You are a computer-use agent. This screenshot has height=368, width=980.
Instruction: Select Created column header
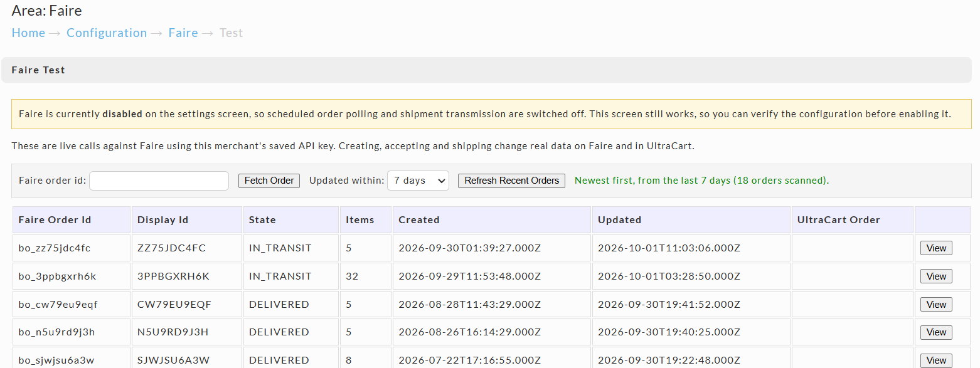(492, 220)
